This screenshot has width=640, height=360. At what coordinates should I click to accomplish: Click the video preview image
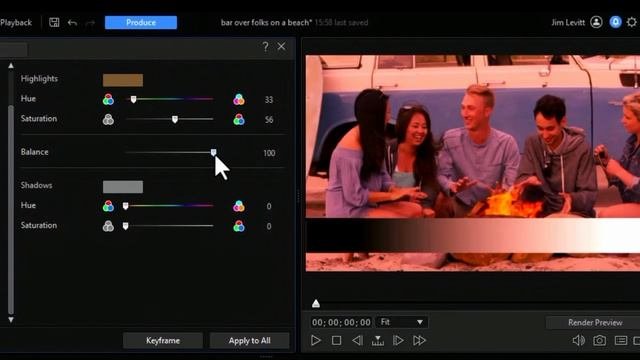[473, 163]
